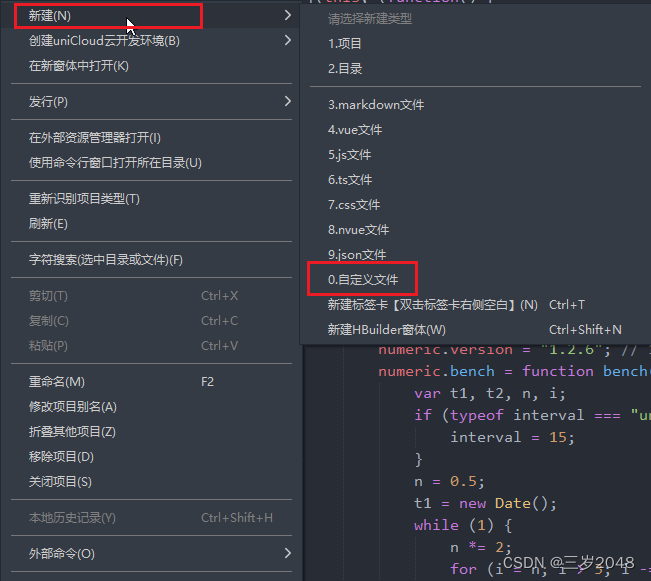Click code line 'if (typeof interval ==='

point(532,415)
